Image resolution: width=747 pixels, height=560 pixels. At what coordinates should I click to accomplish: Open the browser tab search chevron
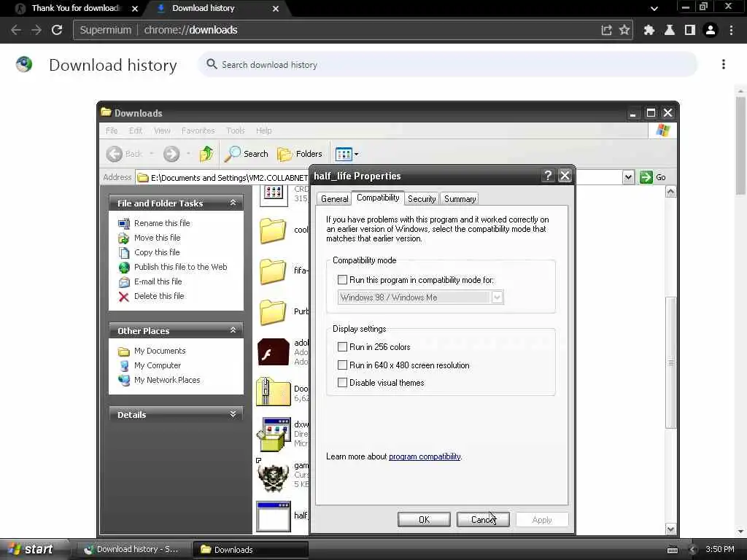(x=654, y=8)
